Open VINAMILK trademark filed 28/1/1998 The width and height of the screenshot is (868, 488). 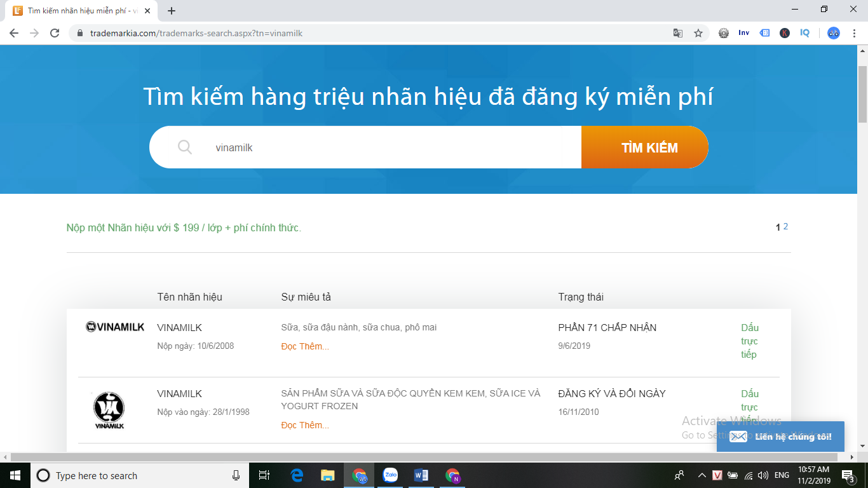(x=180, y=394)
